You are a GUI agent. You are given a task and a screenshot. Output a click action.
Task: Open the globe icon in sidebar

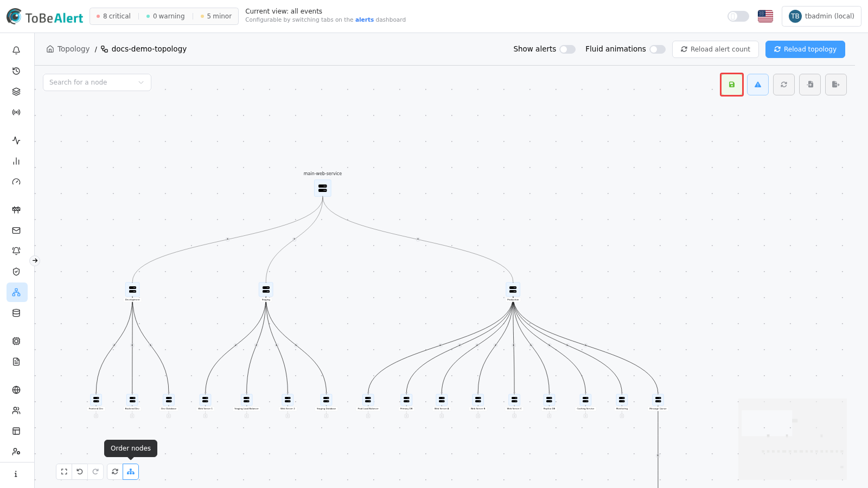pos(16,390)
